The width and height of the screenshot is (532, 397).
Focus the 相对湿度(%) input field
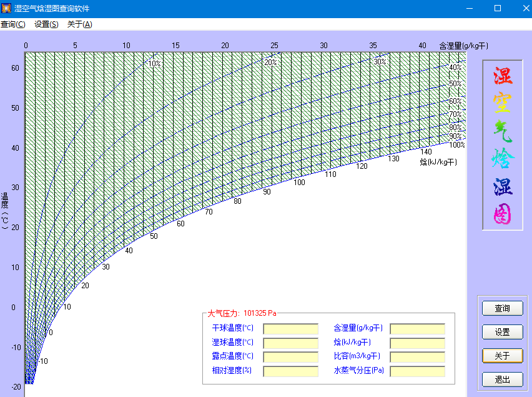290,371
